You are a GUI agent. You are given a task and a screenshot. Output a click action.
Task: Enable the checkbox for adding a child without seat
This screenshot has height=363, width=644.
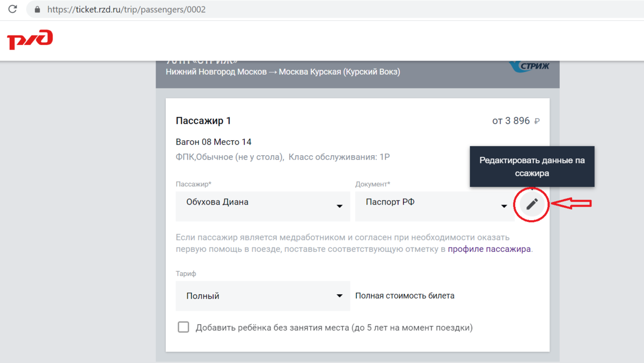tap(183, 326)
